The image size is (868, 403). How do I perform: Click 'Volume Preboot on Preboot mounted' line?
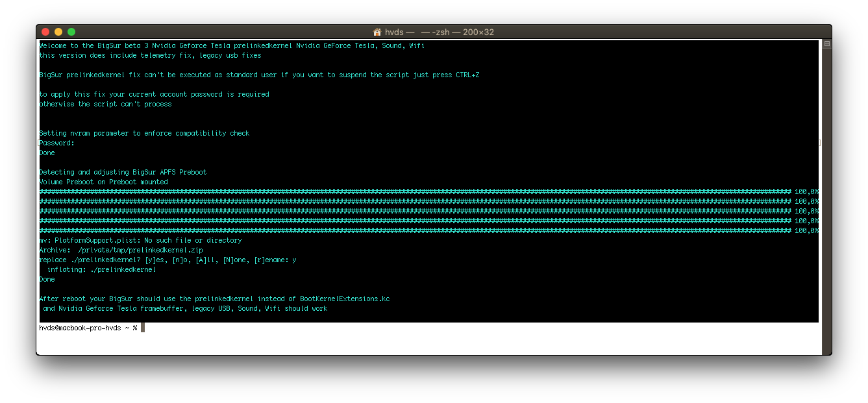tap(103, 182)
